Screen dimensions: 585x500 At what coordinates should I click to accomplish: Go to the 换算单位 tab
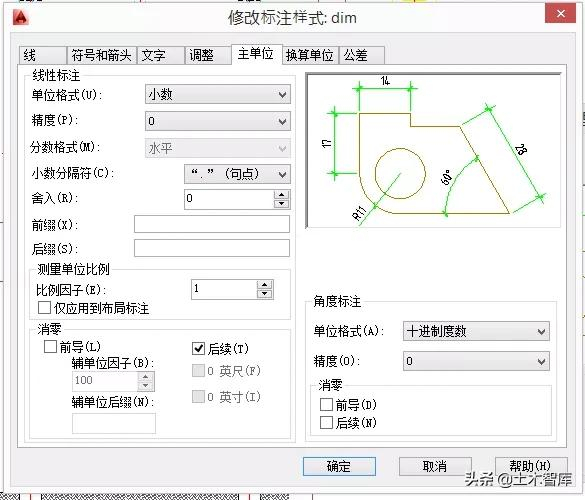(310, 55)
